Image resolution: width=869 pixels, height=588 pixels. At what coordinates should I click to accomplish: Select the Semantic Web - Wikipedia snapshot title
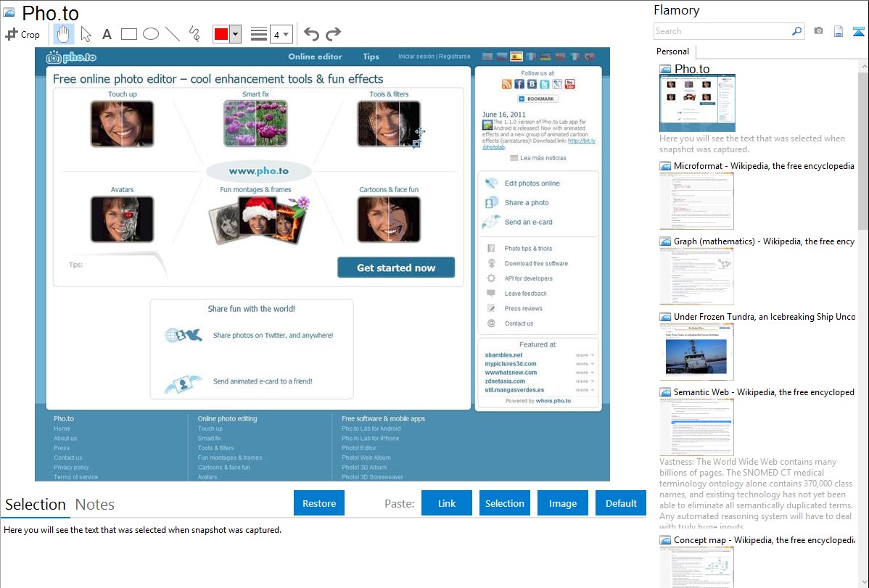765,392
